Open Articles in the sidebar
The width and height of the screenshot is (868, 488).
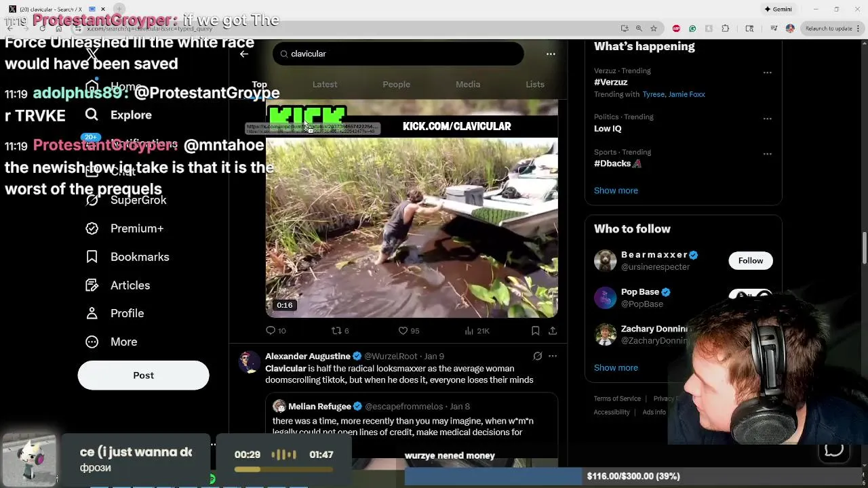pos(118,285)
